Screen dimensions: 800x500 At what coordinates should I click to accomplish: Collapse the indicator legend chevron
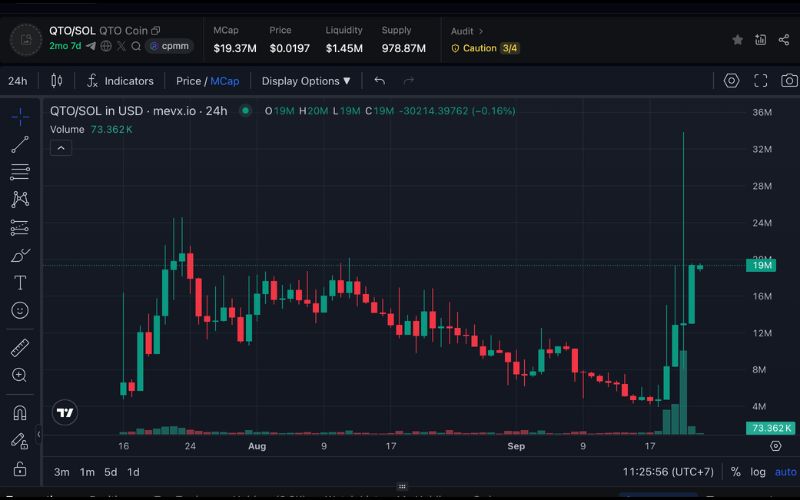pyautogui.click(x=60, y=148)
